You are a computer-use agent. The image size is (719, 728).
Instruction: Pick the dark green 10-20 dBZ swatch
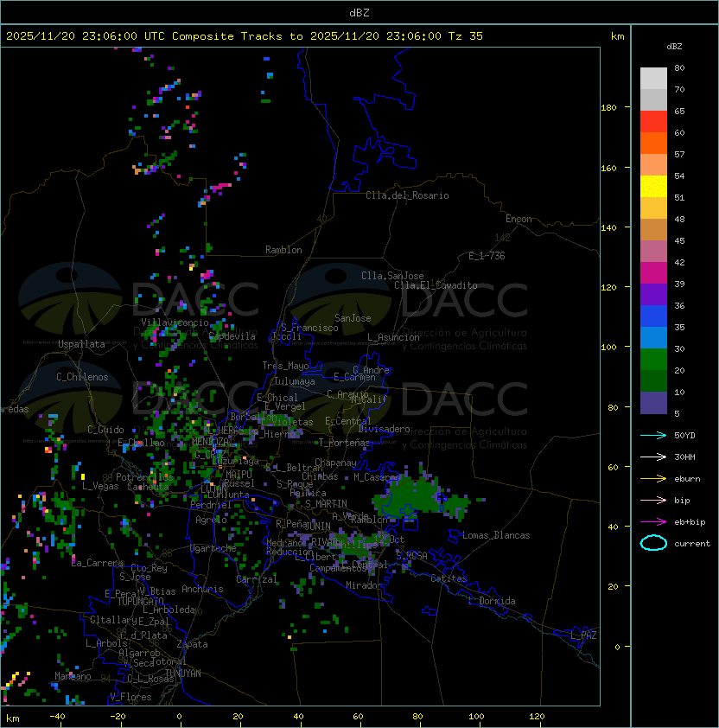653,380
